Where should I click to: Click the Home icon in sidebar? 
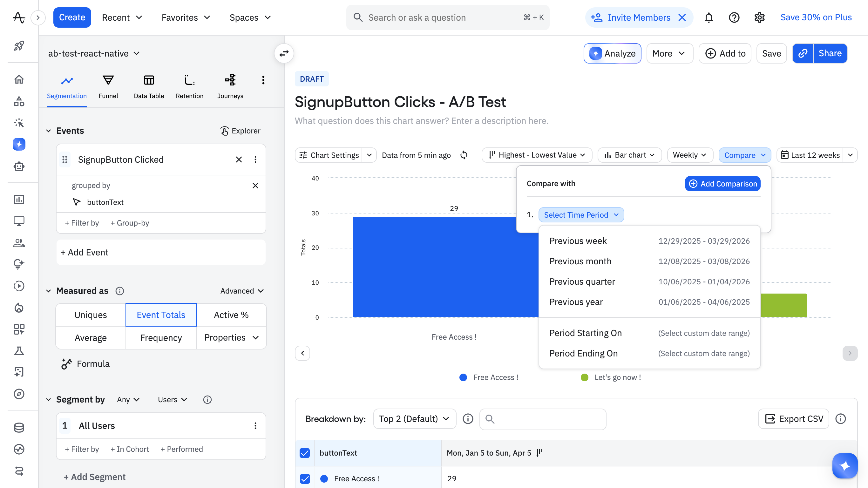pos(19,79)
